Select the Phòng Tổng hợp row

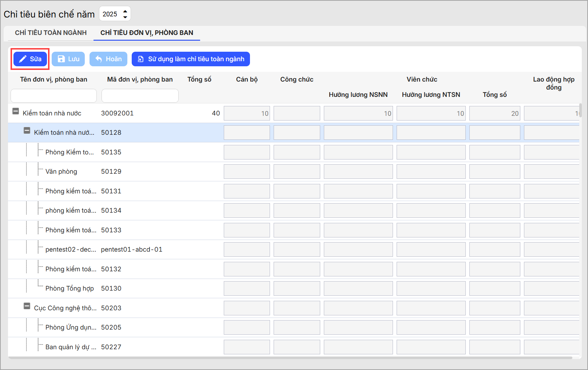69,288
